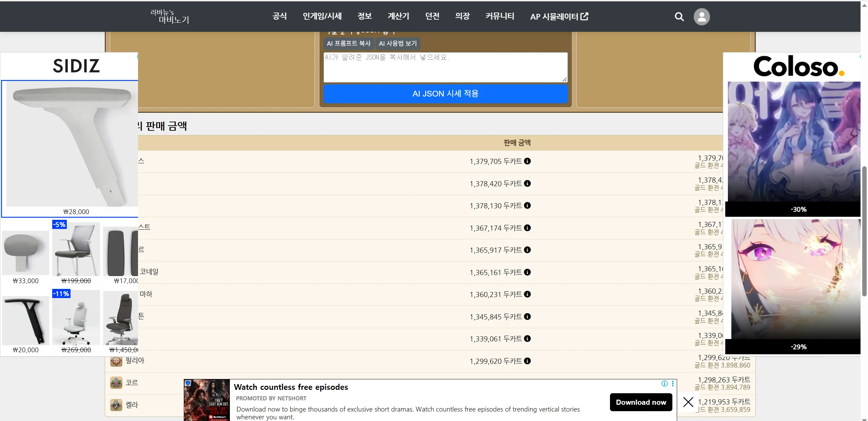This screenshot has height=421, width=868.
Task: Open the Coloso -30% course image
Action: pos(794,142)
